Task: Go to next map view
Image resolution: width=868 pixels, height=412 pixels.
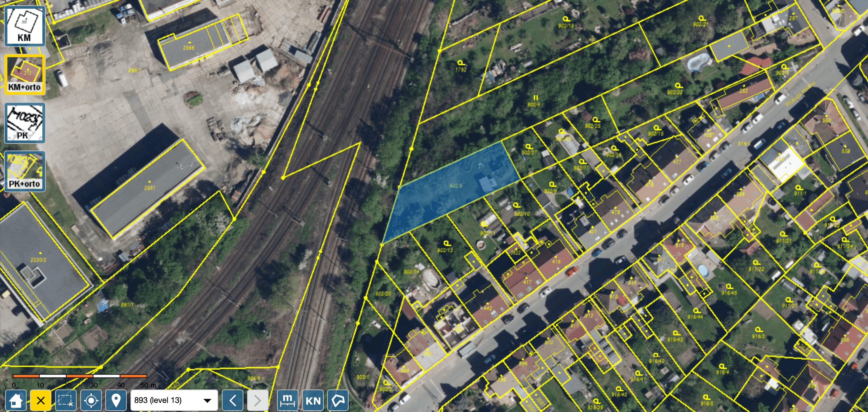Action: point(258,400)
